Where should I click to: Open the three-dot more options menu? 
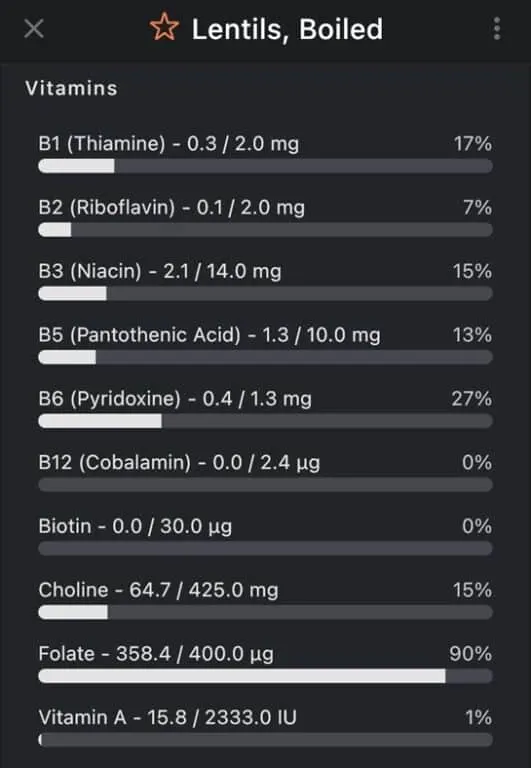[x=497, y=28]
